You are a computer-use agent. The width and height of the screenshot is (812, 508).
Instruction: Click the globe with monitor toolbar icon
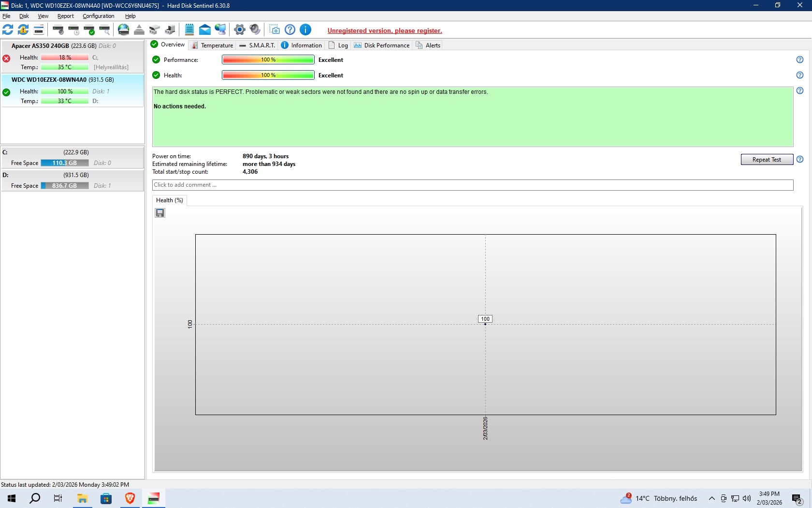220,30
